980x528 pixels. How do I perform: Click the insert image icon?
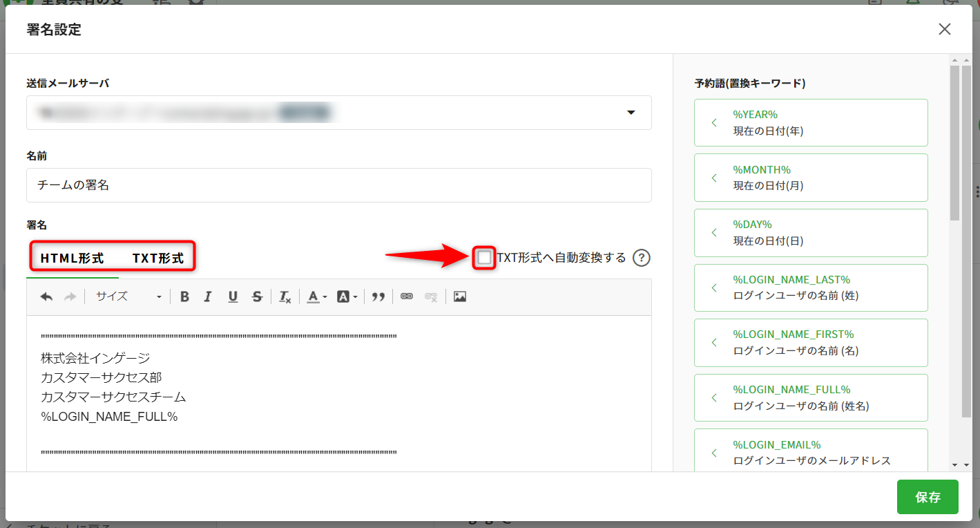click(460, 296)
